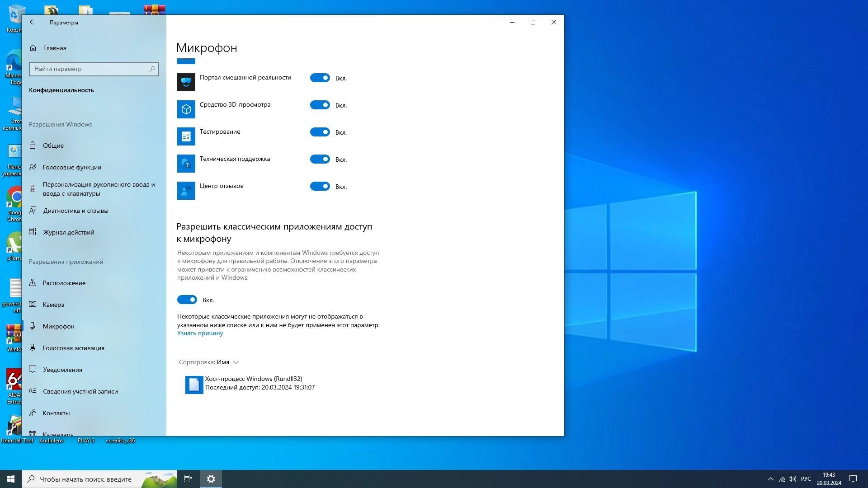Open Task View on the taskbar

pos(188,479)
